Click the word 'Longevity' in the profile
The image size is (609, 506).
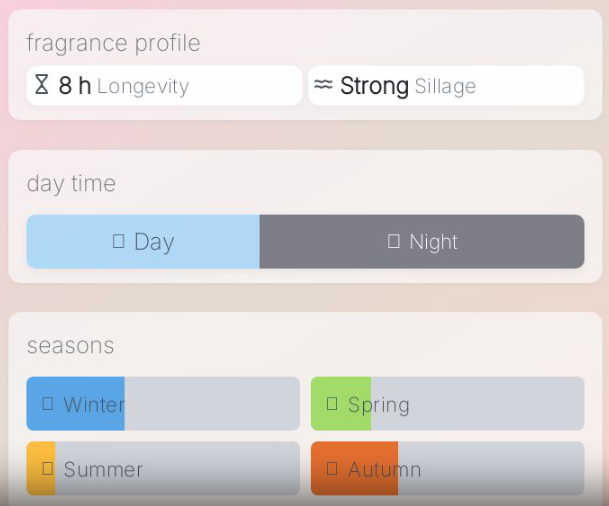point(143,87)
